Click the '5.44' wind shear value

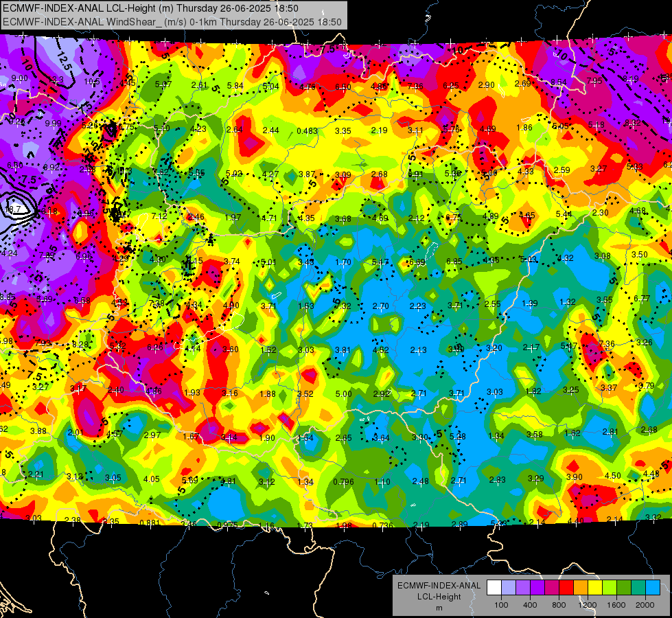coord(564,214)
